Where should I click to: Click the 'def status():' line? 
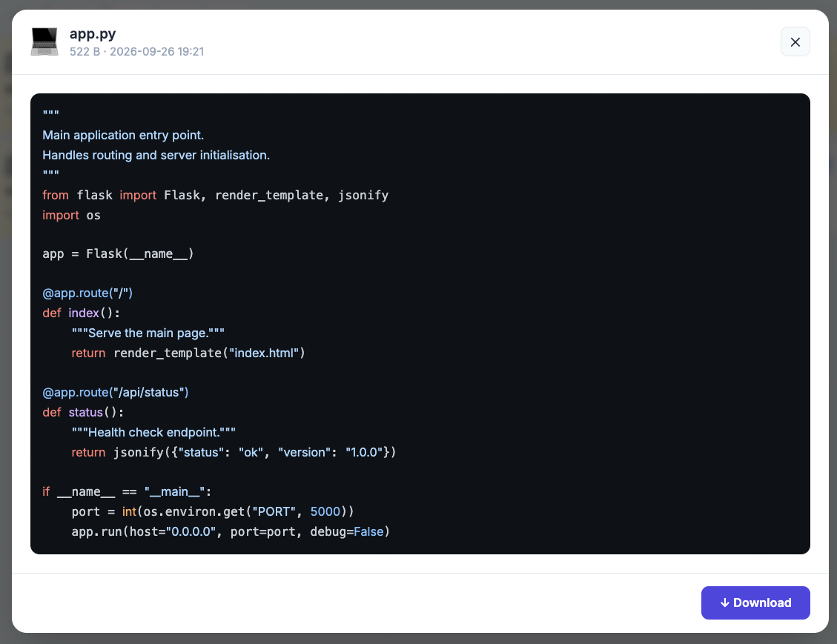point(83,413)
